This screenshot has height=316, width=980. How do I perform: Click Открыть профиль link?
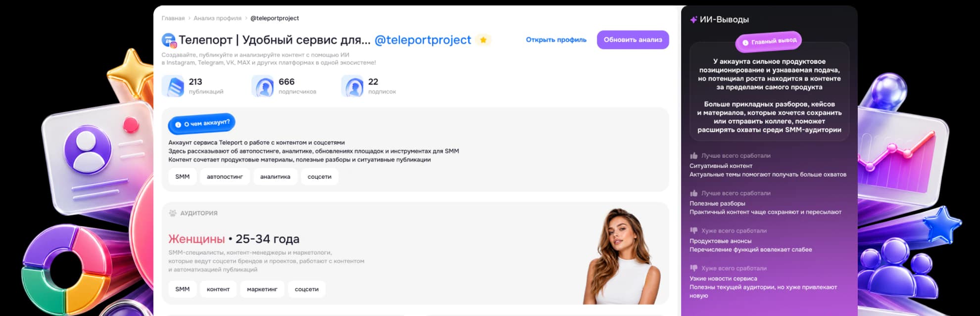pos(556,40)
